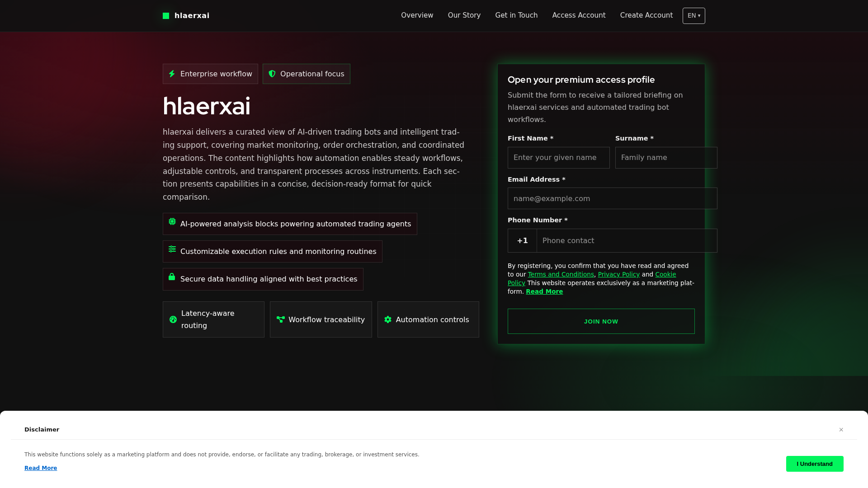The width and height of the screenshot is (868, 488).
Task: Click 'Open your premium access profile' heading
Action: [581, 80]
